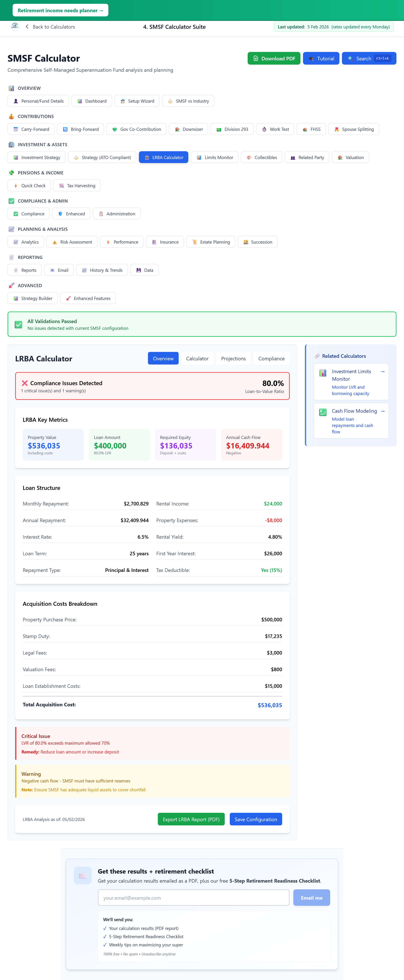Click the Download PDF file icon
The image size is (404, 980).
(256, 59)
